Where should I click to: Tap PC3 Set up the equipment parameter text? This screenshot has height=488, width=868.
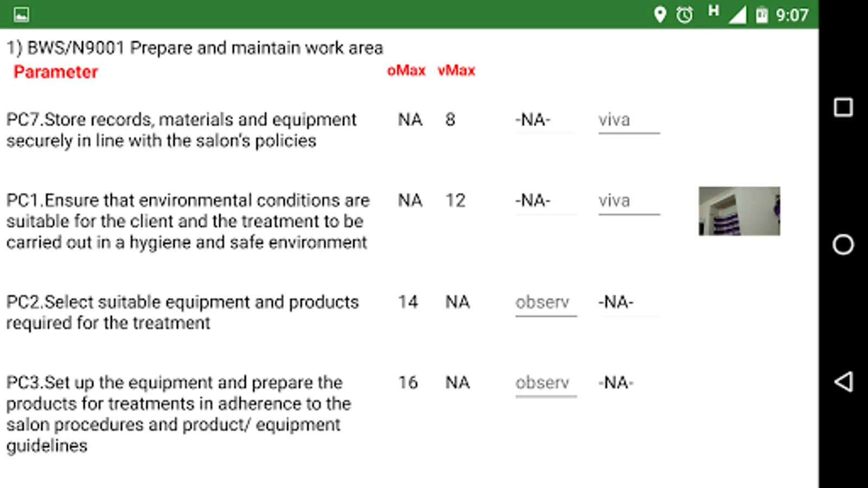point(178,414)
